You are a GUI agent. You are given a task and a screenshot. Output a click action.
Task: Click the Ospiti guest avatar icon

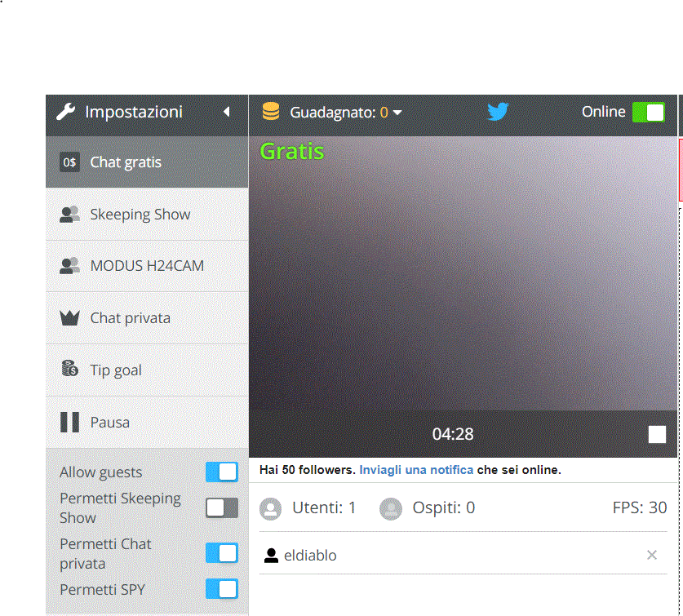click(391, 508)
